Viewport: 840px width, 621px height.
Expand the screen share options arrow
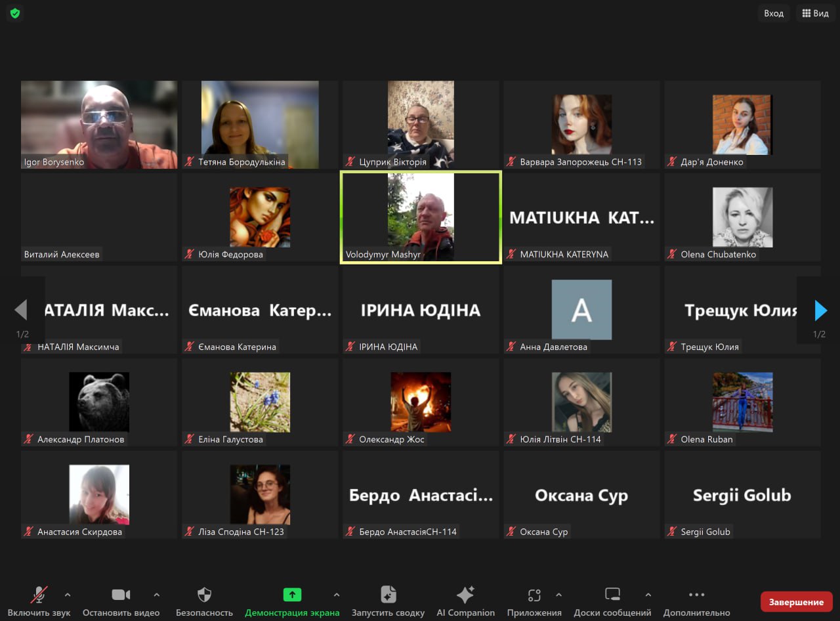click(337, 595)
